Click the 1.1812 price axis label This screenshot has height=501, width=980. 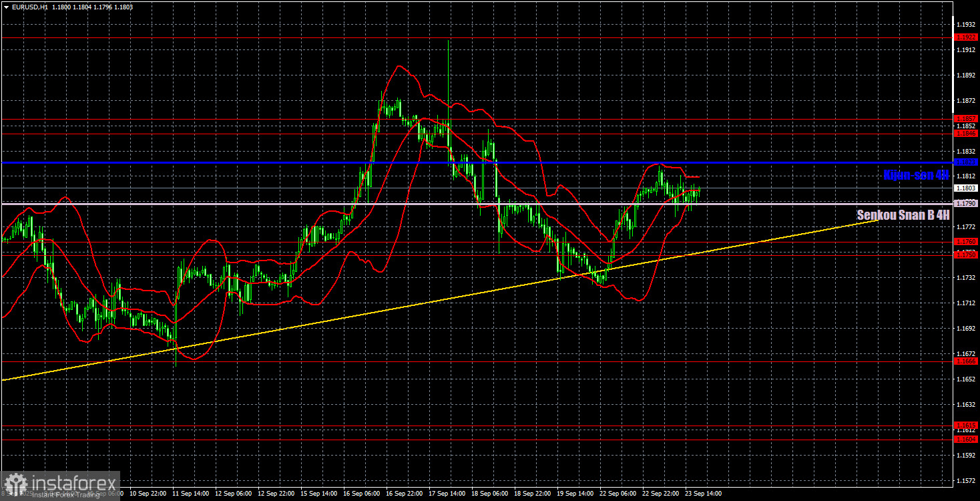click(x=966, y=176)
